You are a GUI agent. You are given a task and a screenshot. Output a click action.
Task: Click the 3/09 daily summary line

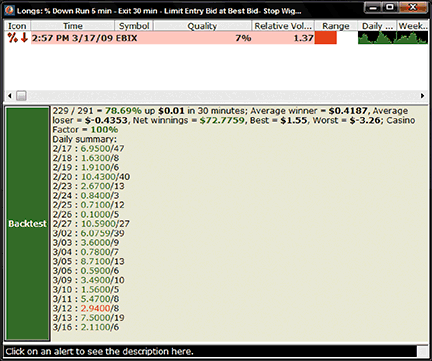88,280
